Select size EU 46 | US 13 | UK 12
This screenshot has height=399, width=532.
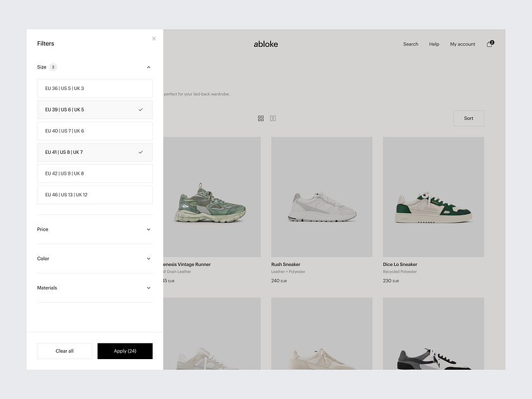(x=94, y=194)
